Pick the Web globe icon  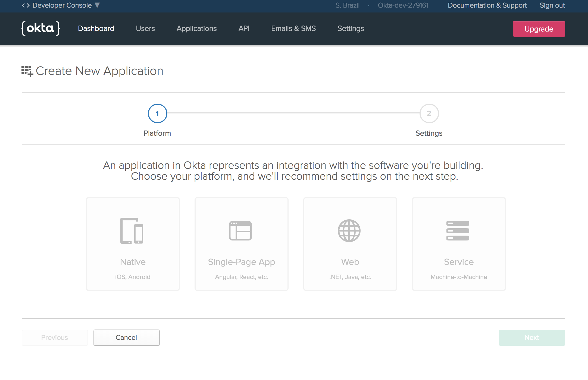[x=349, y=231]
